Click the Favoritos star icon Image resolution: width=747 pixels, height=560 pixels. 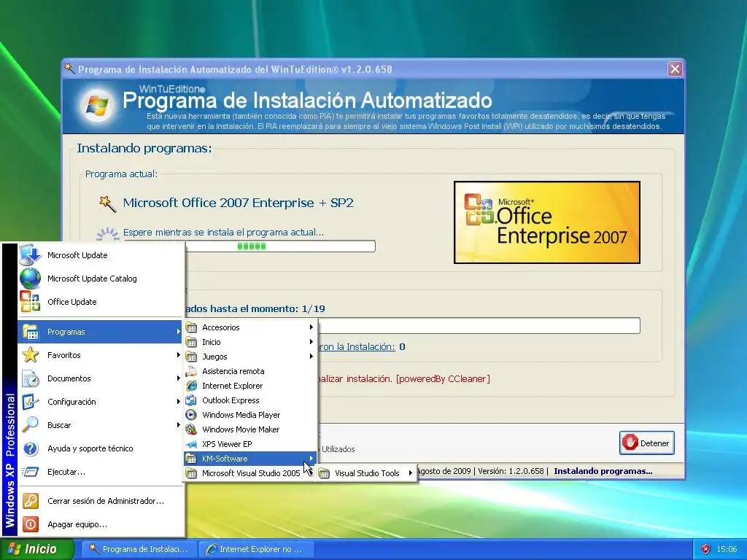click(31, 355)
